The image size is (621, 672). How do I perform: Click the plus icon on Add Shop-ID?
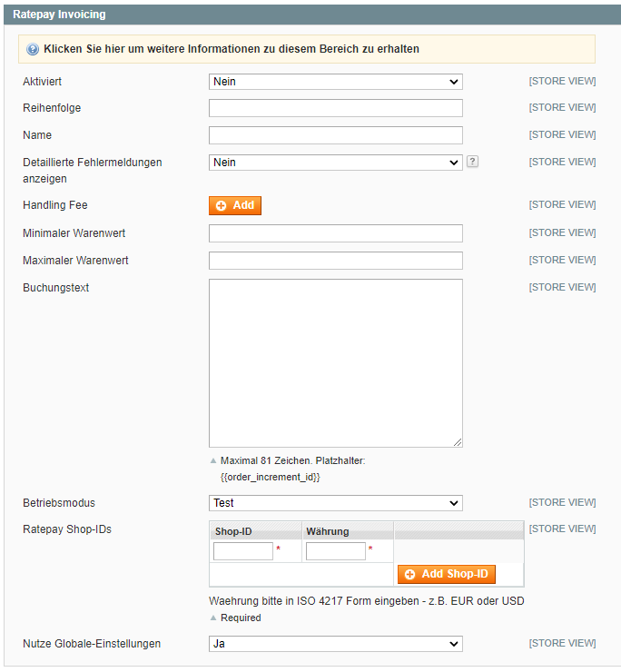(409, 574)
